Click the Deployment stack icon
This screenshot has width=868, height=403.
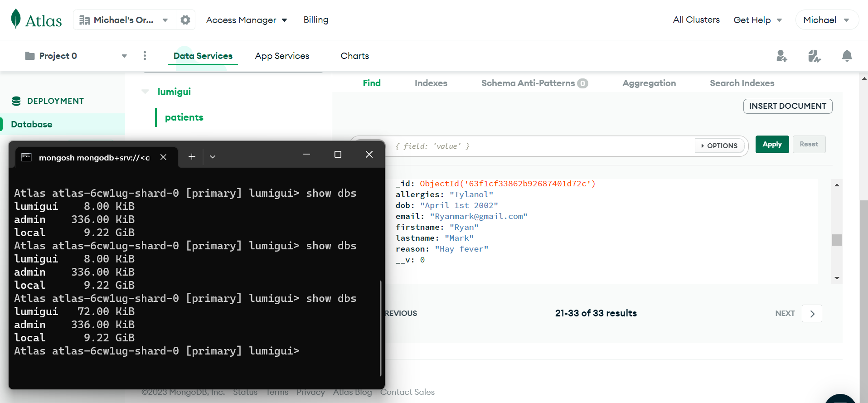coord(16,101)
